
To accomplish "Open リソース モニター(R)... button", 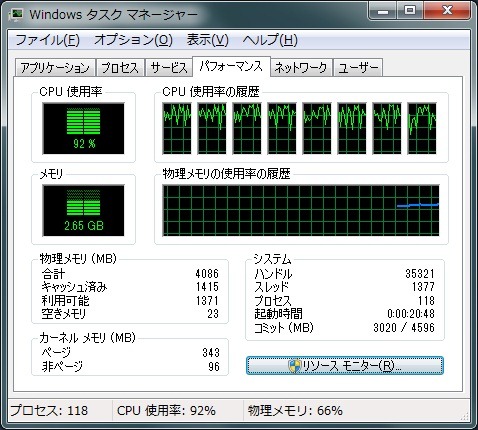I will [x=345, y=366].
